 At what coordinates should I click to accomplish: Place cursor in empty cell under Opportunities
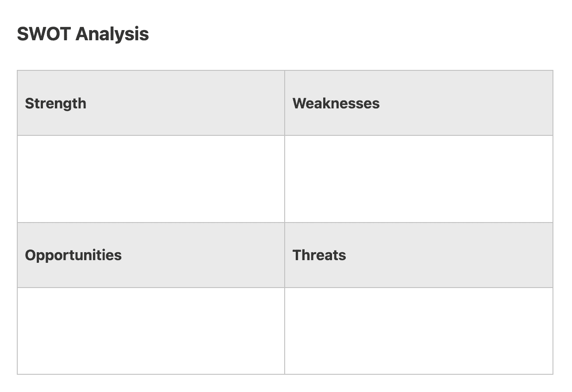151,331
